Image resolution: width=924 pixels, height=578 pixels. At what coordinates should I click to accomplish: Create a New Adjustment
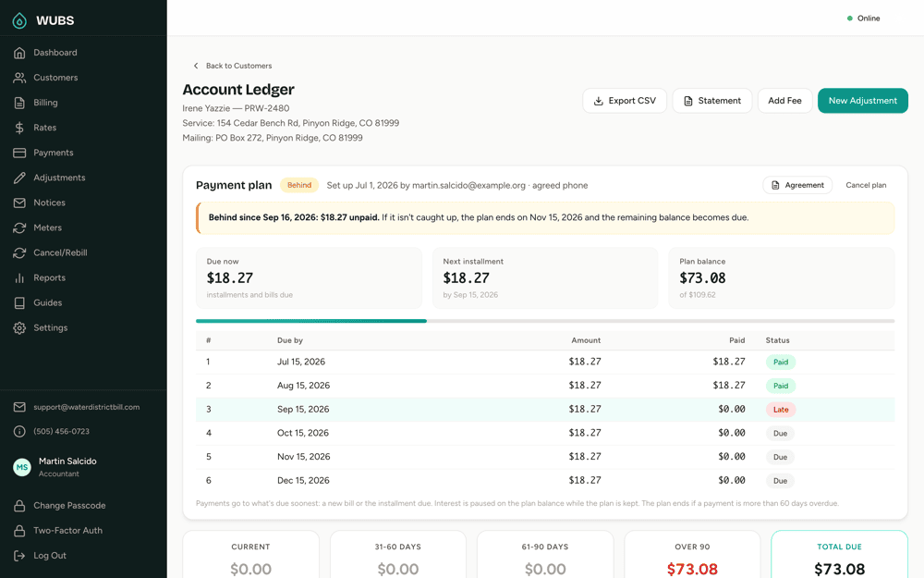click(863, 101)
